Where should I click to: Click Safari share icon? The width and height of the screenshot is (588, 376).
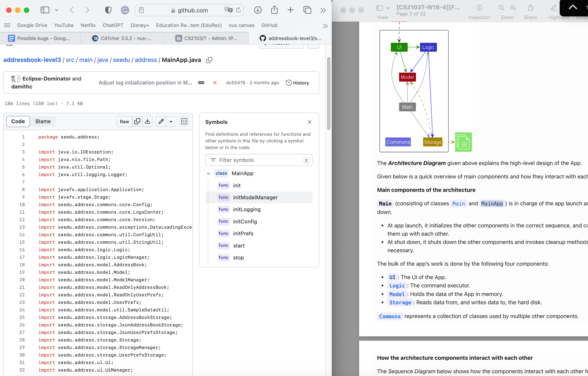point(274,10)
